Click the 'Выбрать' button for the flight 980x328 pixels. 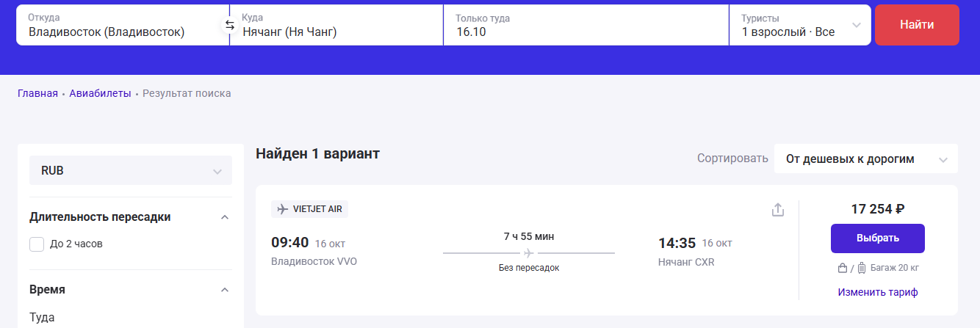(877, 238)
